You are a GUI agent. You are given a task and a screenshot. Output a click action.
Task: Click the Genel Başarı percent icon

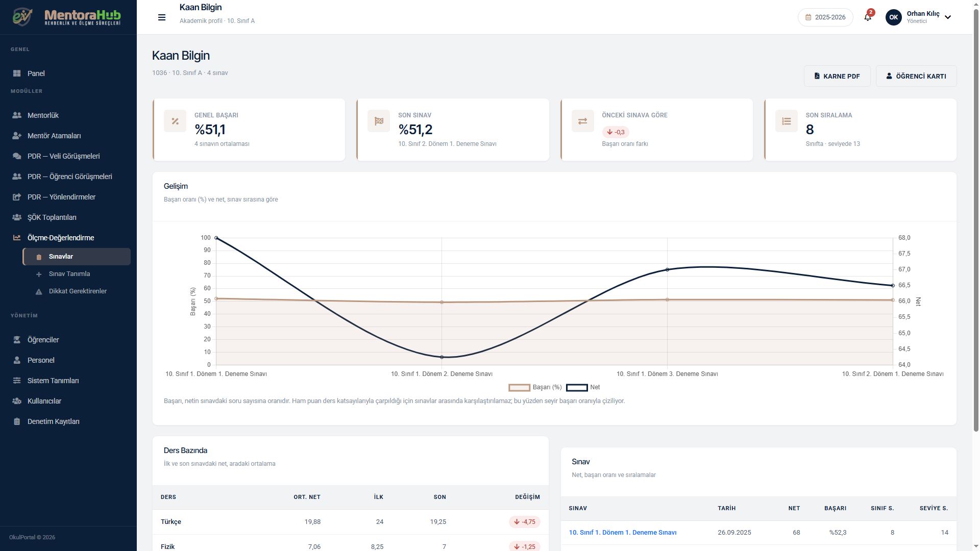pyautogui.click(x=175, y=121)
